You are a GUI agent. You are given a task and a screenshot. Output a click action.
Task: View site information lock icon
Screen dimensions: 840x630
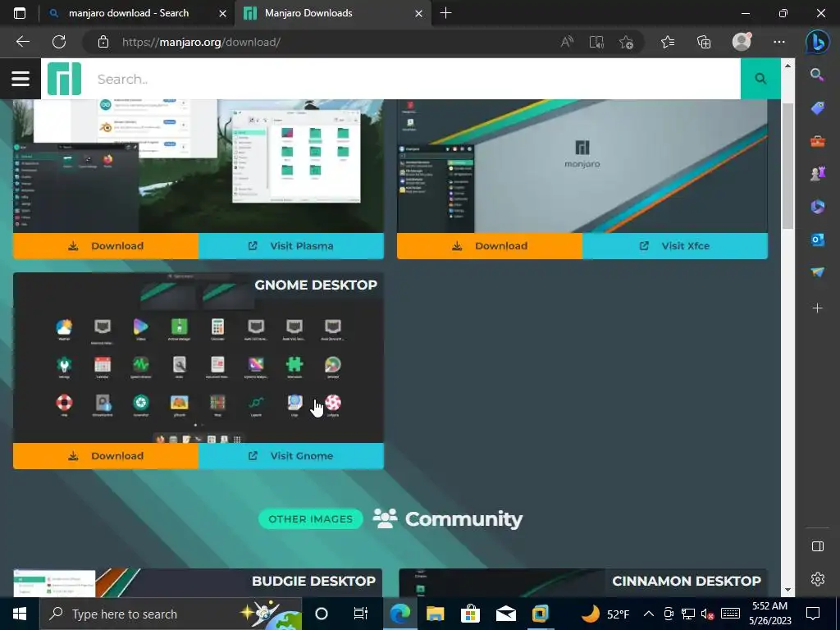pyautogui.click(x=103, y=42)
